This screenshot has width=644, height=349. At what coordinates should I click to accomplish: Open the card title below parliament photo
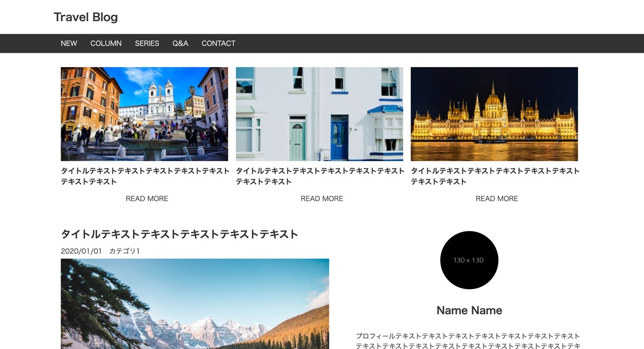[495, 176]
